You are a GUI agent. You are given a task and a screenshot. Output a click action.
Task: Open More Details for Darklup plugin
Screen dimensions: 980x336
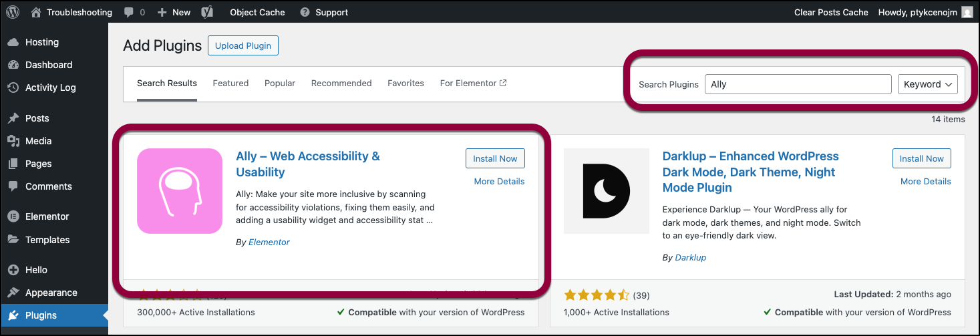click(x=926, y=182)
